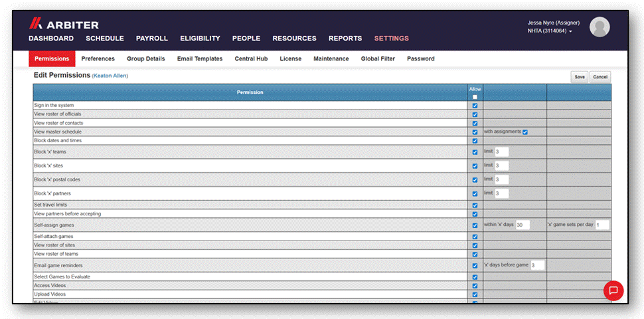644x319 pixels.
Task: Expand the NHTA (3114064) account dropdown
Action: point(550,31)
